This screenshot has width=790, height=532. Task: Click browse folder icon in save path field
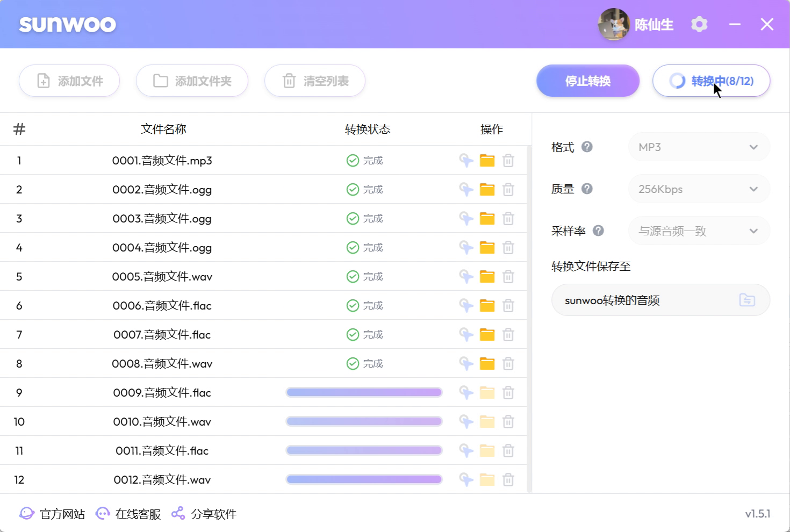pyautogui.click(x=747, y=300)
